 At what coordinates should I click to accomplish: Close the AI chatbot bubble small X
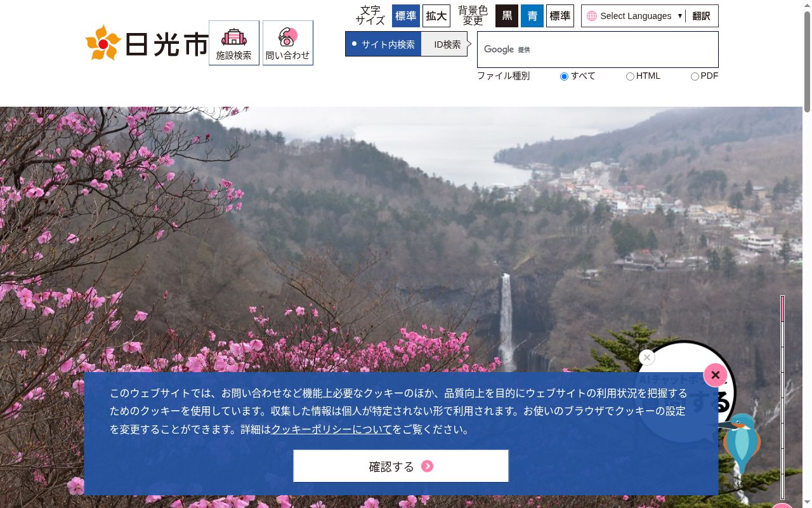647,358
